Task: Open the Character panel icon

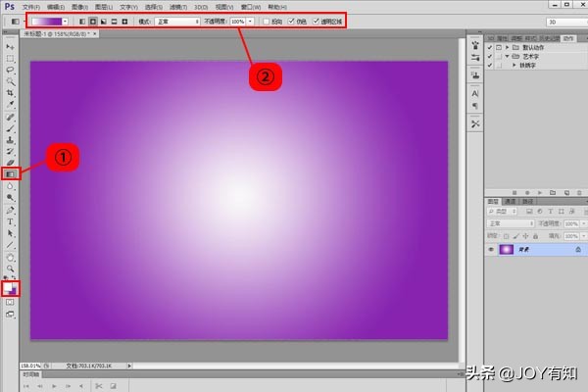Action: [475, 93]
